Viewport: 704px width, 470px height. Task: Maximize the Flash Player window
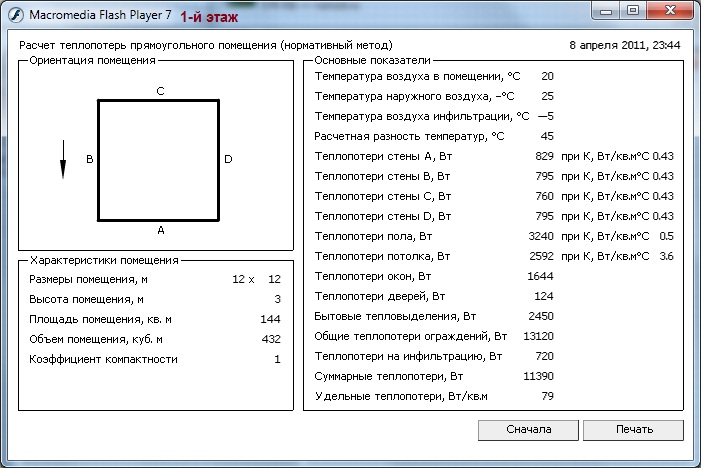632,11
